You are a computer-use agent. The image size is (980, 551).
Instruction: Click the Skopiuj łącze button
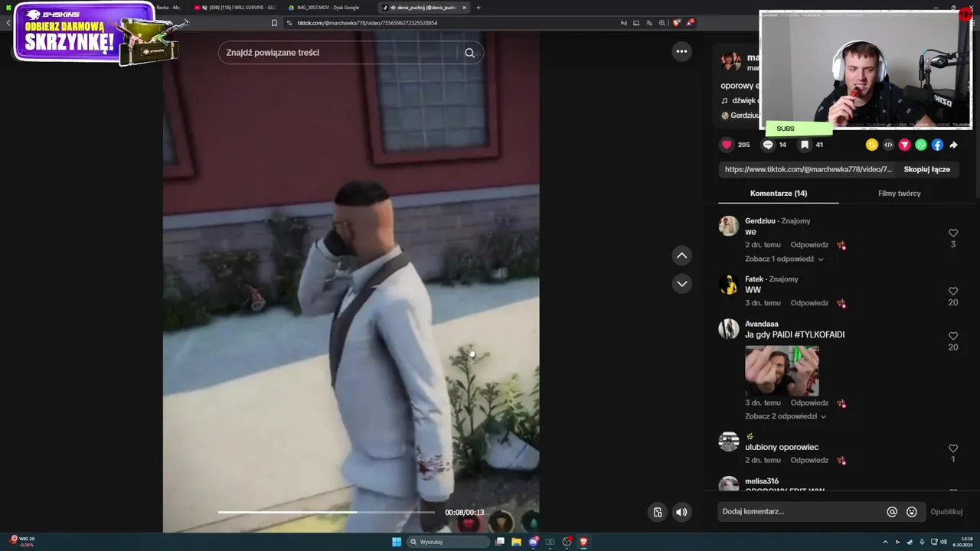click(x=926, y=169)
